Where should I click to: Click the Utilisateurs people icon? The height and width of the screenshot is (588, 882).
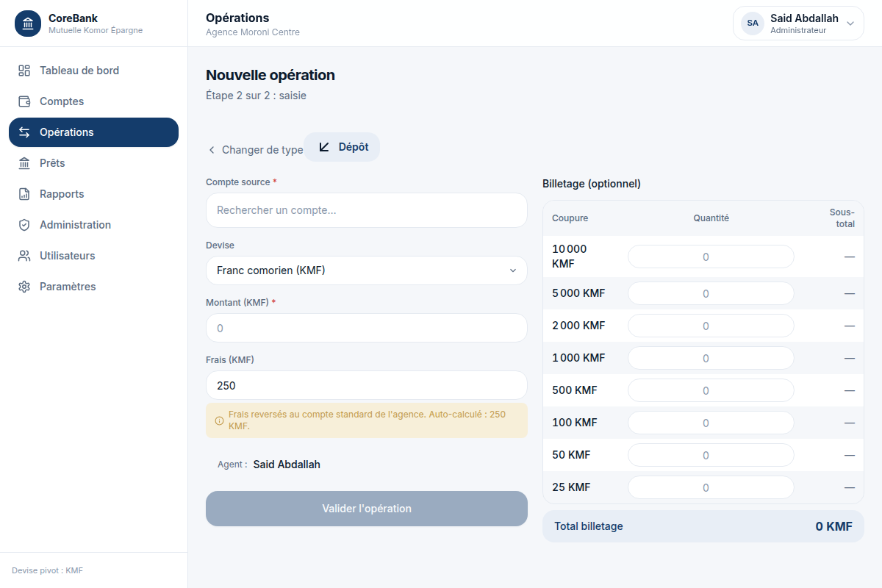coord(24,256)
